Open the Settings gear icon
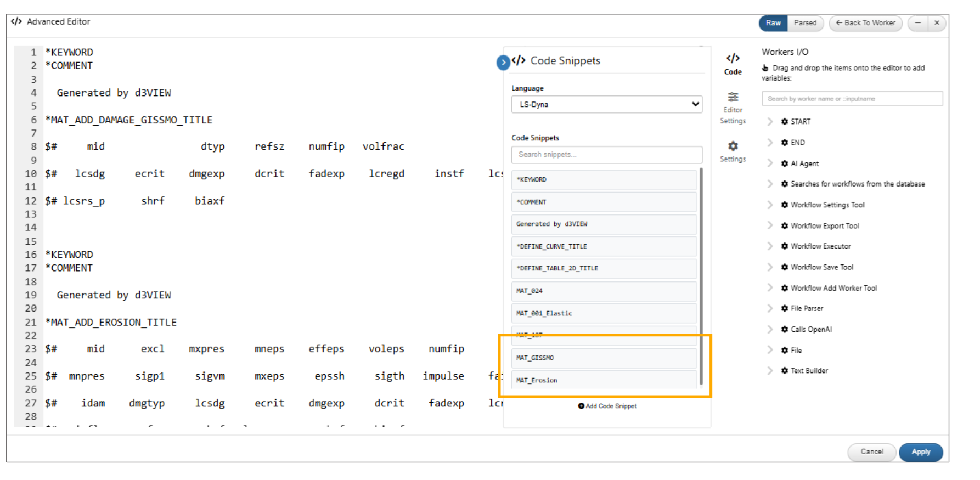Screen dimensions: 980x480 [733, 146]
